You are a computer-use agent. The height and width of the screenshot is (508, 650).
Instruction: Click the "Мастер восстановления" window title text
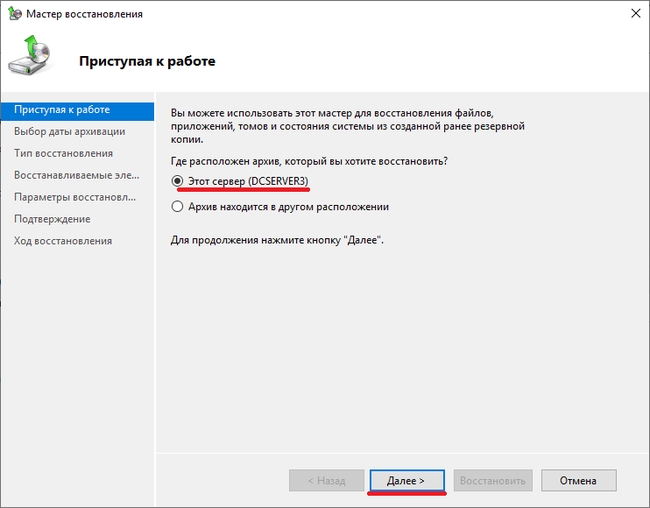(84, 14)
